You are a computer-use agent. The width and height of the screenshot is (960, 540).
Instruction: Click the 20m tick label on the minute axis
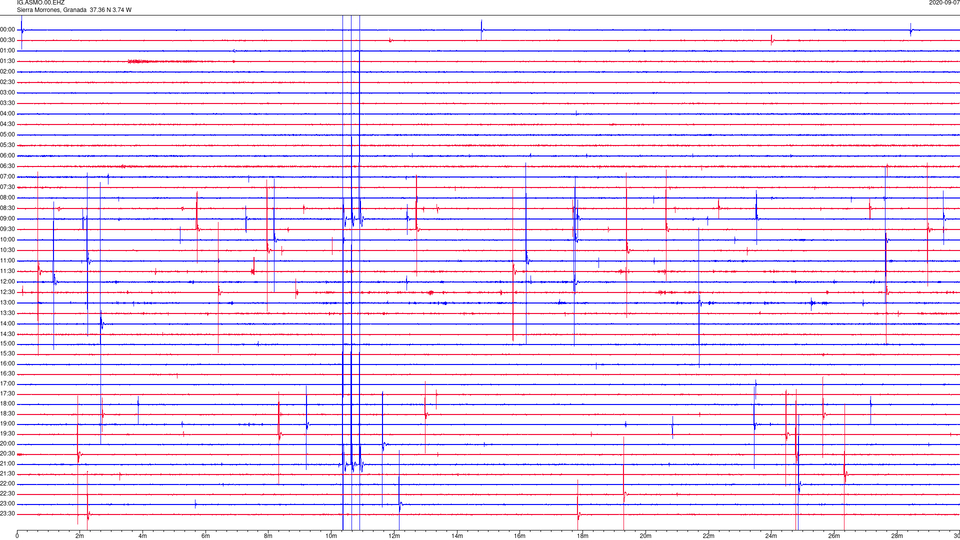coord(645,536)
